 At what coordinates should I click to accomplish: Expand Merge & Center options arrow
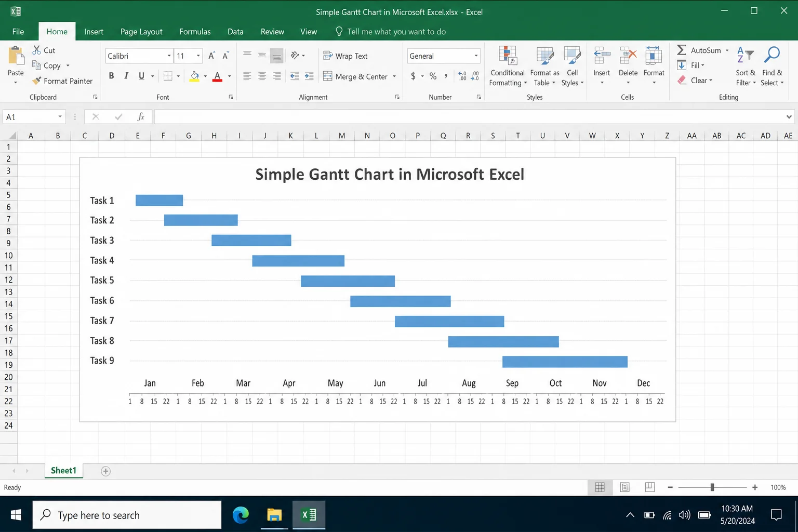[394, 76]
